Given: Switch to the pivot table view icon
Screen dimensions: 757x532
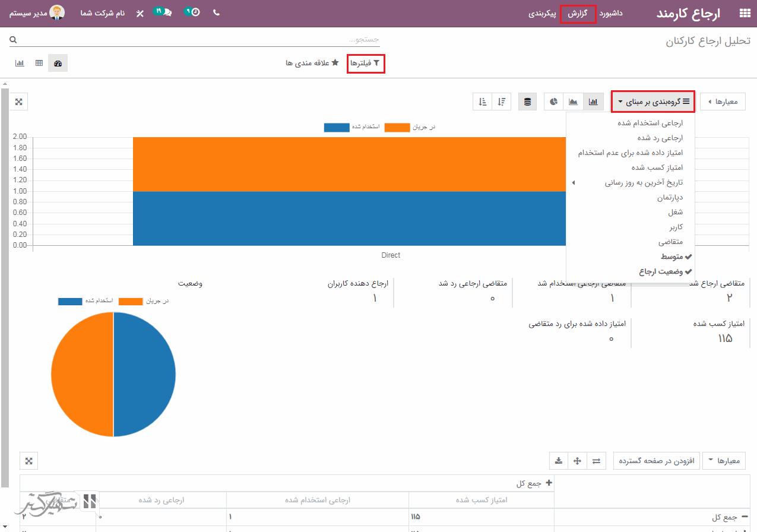Looking at the screenshot, I should [39, 63].
